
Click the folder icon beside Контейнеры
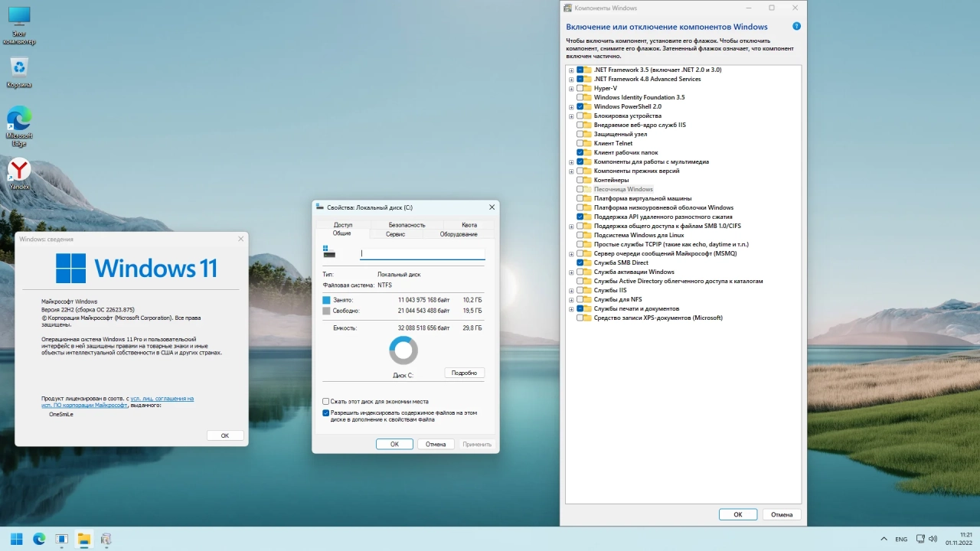click(x=588, y=180)
